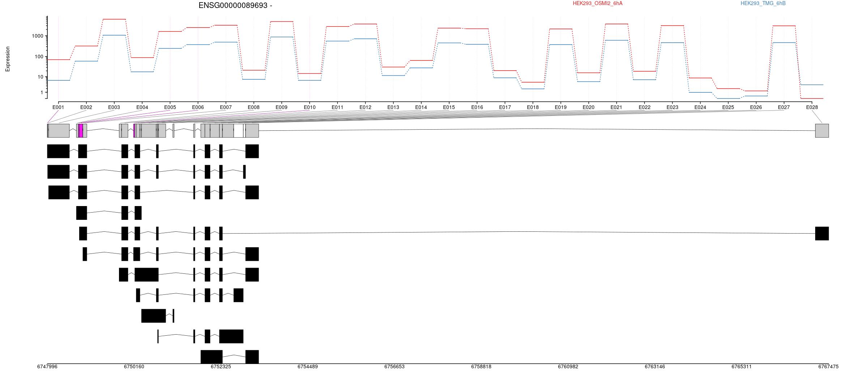Viewport: 868px width, 373px height.
Task: Click exon label E002
Action: 86,107
